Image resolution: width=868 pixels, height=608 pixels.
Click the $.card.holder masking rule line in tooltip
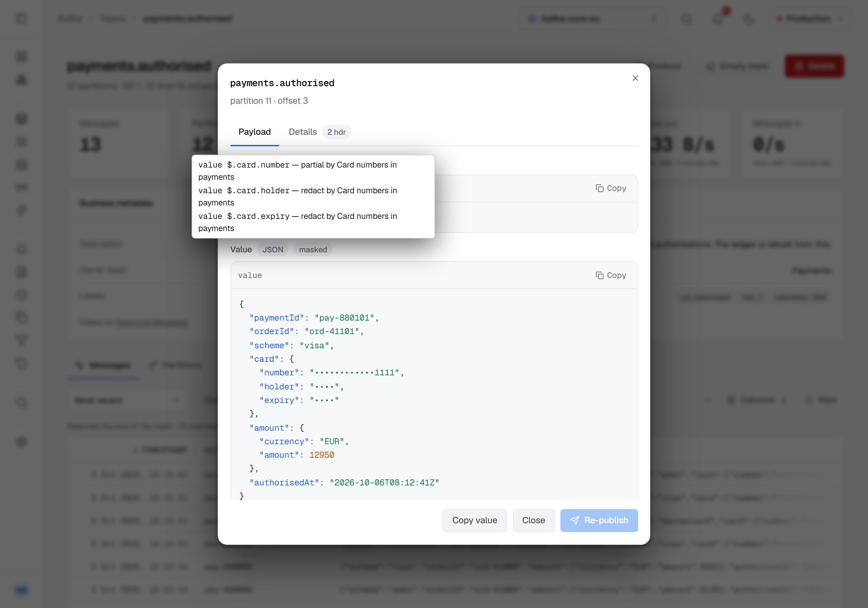pyautogui.click(x=297, y=197)
